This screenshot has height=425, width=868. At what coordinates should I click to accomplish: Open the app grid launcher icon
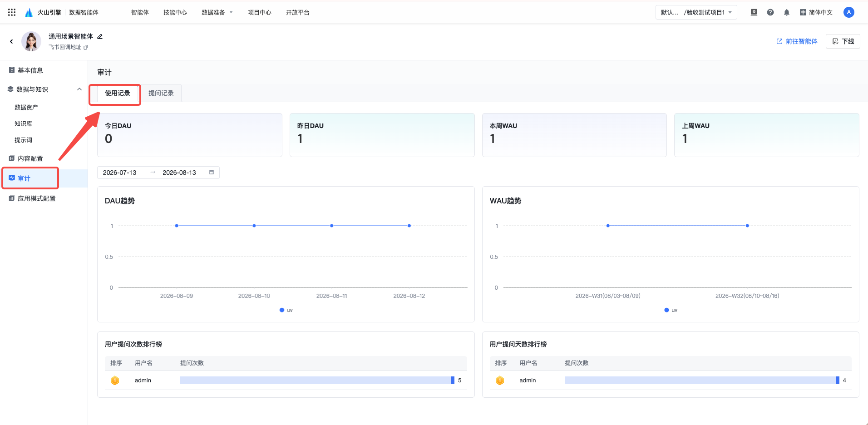coord(12,12)
